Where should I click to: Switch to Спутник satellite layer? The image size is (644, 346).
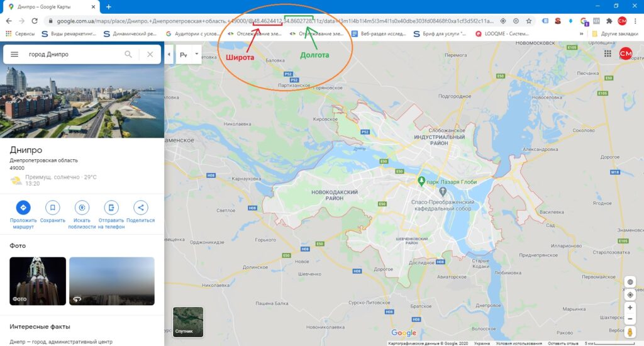[x=188, y=322]
